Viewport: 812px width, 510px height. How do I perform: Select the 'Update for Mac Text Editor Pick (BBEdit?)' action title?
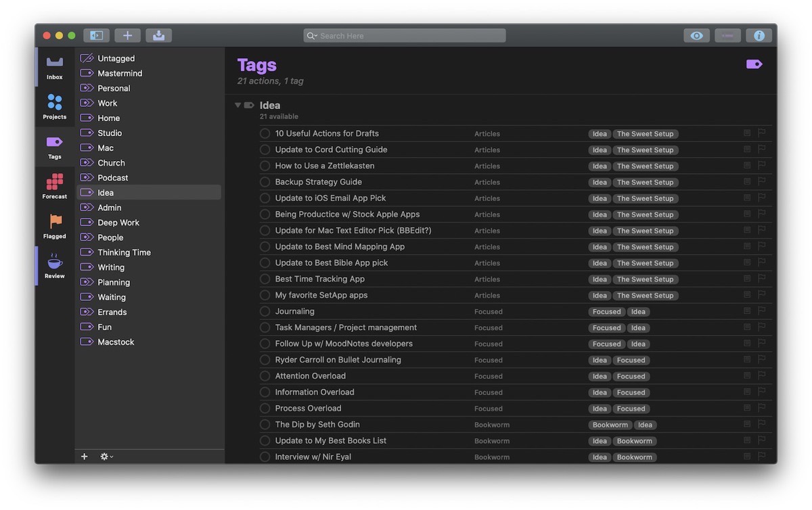(353, 231)
